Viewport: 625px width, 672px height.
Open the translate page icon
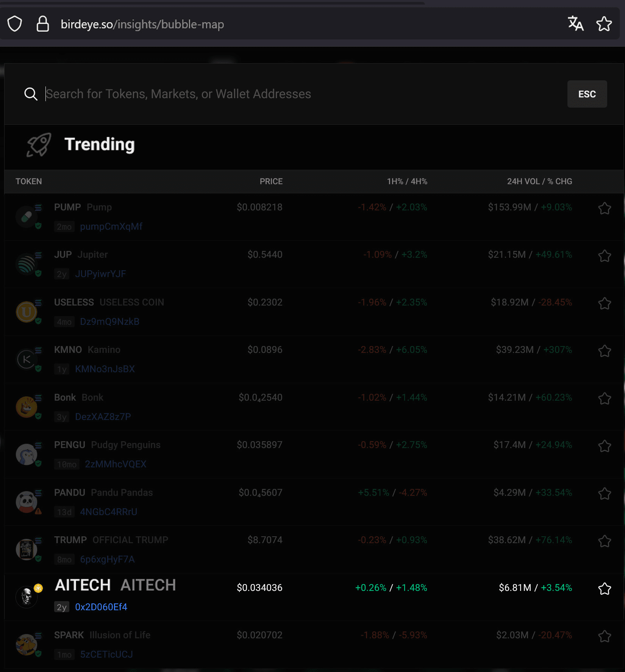[575, 24]
